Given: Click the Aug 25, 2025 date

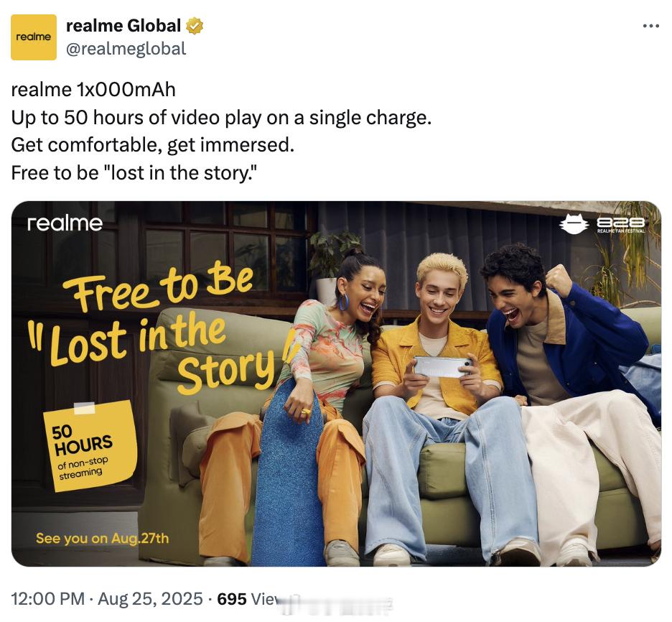Looking at the screenshot, I should (x=151, y=599).
